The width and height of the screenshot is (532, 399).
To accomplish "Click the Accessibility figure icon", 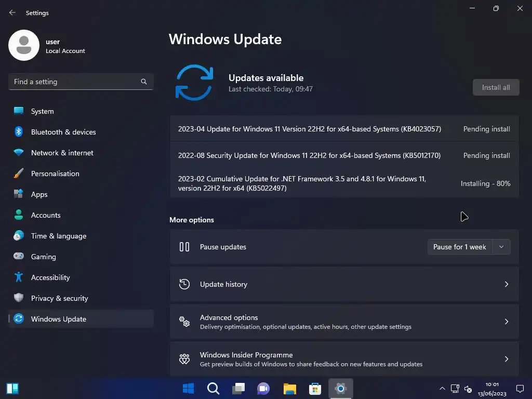I will pos(19,277).
